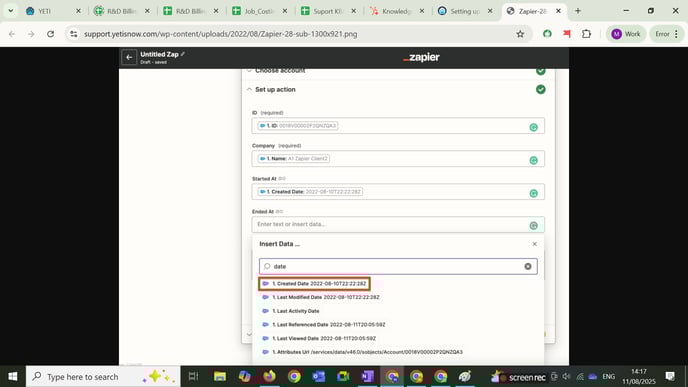Collapse the Set up action section
688x387 pixels.
point(249,90)
